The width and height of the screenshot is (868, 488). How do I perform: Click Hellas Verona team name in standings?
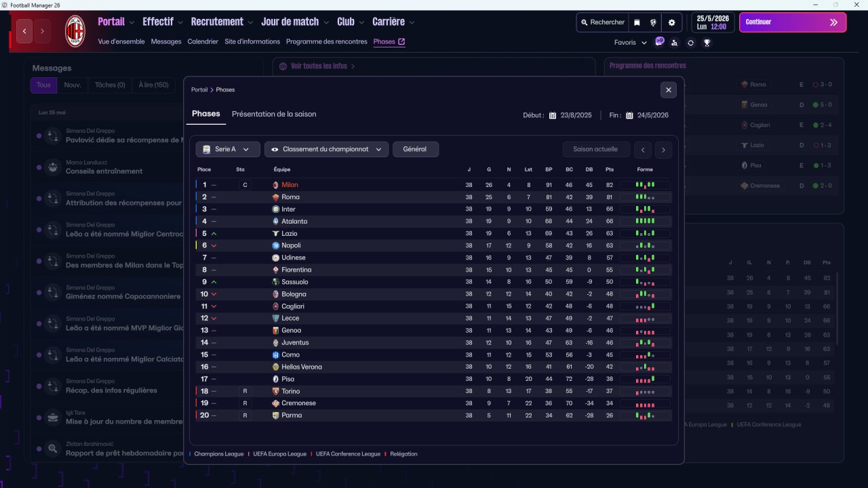pyautogui.click(x=302, y=367)
